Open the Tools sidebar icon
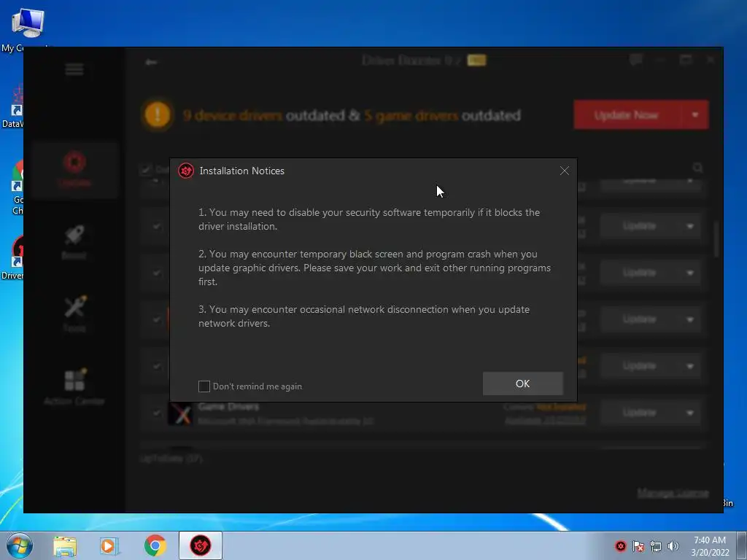747x560 pixels. 74,314
